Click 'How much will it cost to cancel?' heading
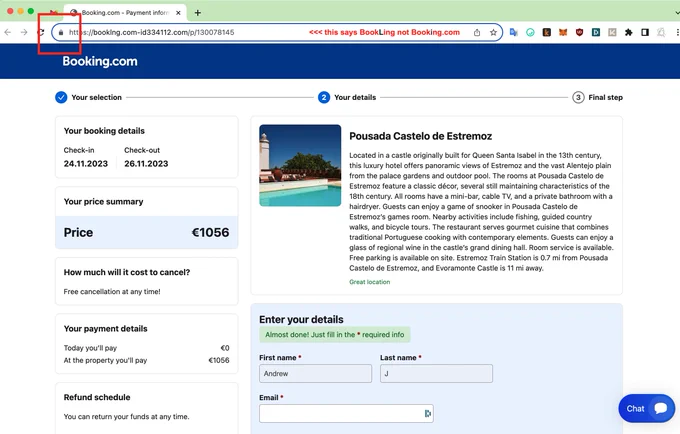This screenshot has width=680, height=434. 127,272
